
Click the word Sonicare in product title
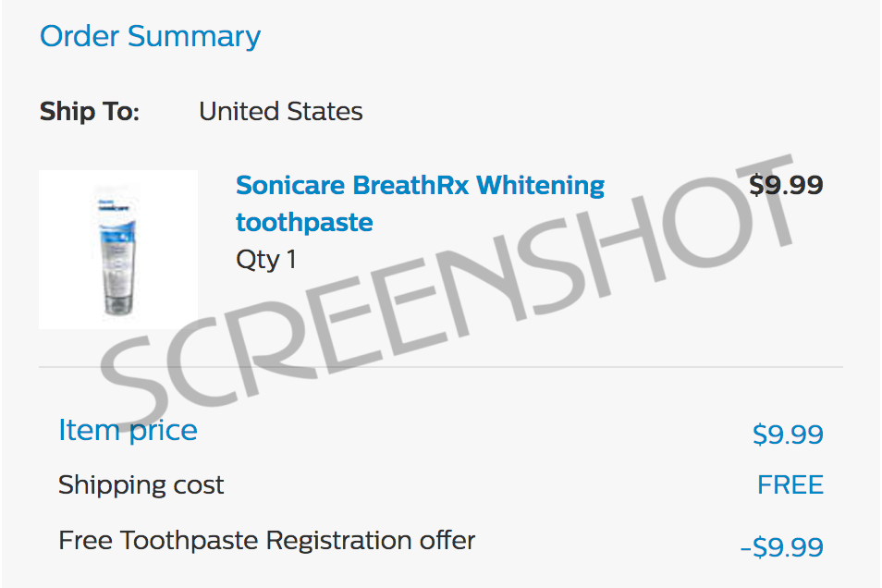[289, 185]
